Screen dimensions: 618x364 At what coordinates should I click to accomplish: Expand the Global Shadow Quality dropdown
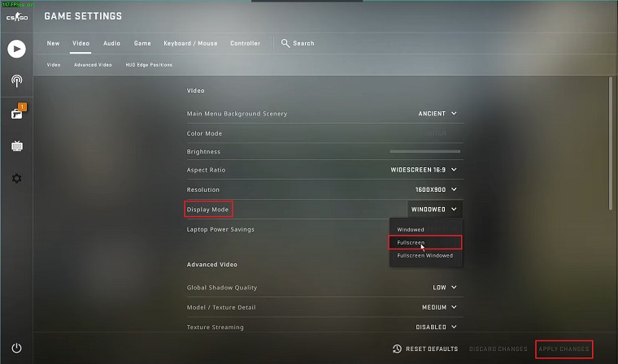(445, 288)
